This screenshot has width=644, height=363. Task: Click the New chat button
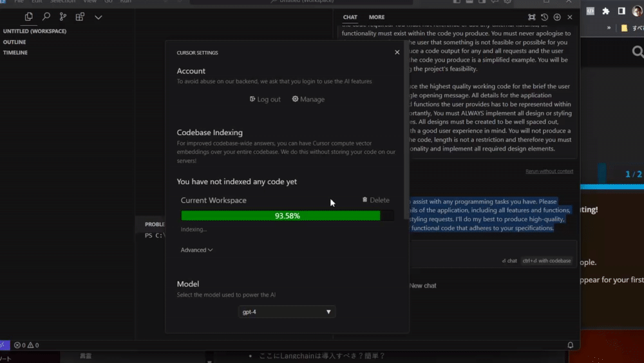[422, 286]
